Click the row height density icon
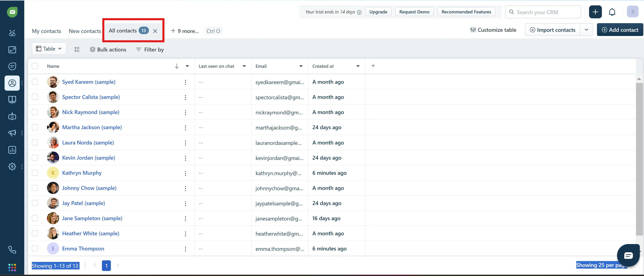Image resolution: width=644 pixels, height=276 pixels. 77,49
